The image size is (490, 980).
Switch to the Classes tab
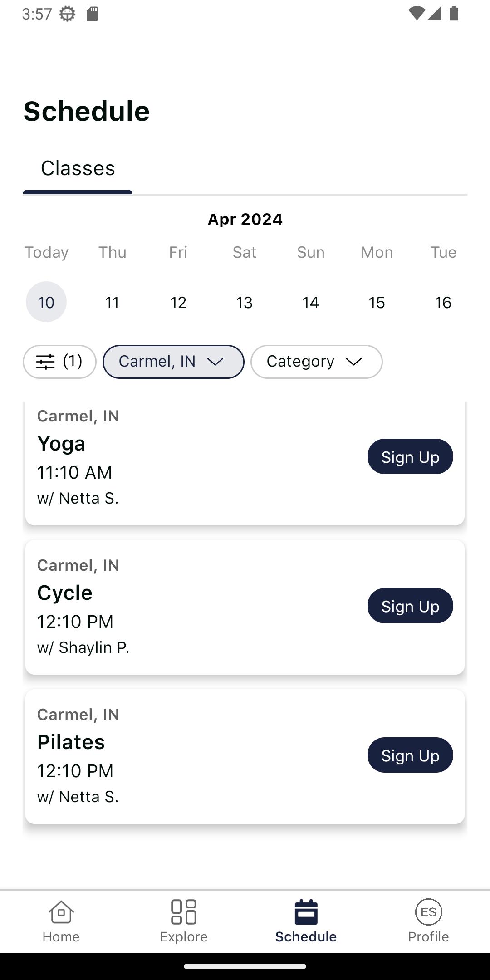(x=78, y=169)
